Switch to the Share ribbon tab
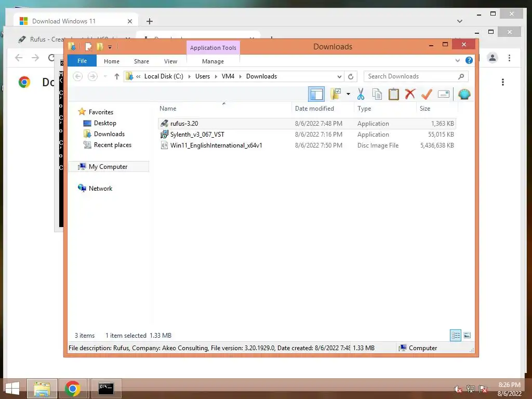Image resolution: width=532 pixels, height=399 pixels. coord(141,61)
